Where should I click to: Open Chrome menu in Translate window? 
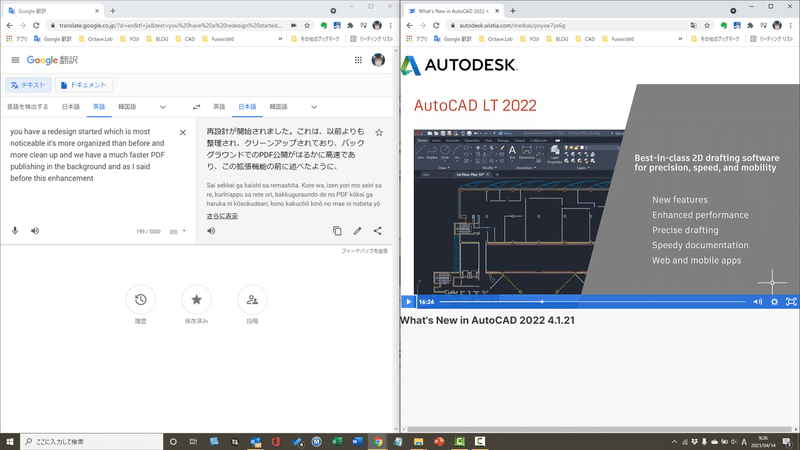point(391,26)
